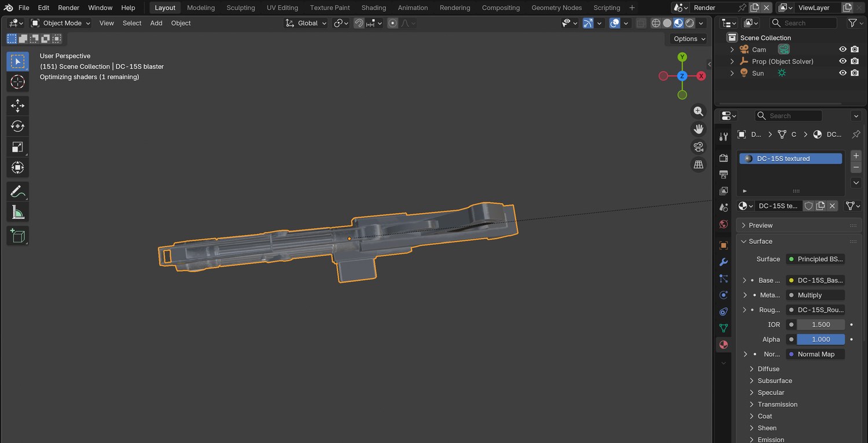Image resolution: width=868 pixels, height=443 pixels.
Task: Open the Output properties tab
Action: point(723,174)
